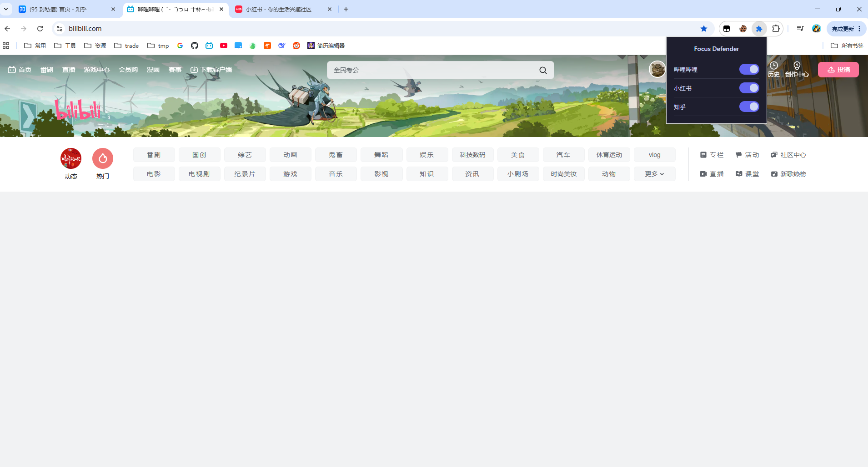
Task: Click the bookmark star in address bar
Action: 704,29
